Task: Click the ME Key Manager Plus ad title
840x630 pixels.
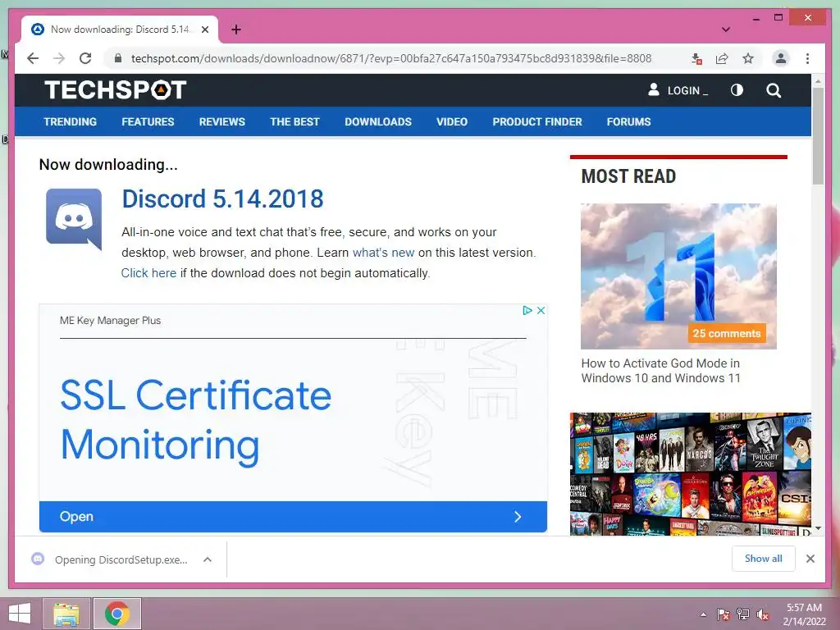Action: pos(111,321)
